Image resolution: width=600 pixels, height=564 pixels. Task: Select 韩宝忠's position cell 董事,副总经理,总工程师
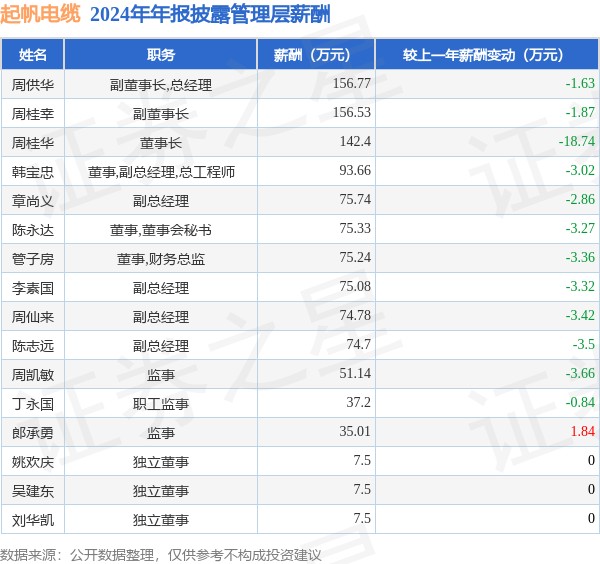161,172
